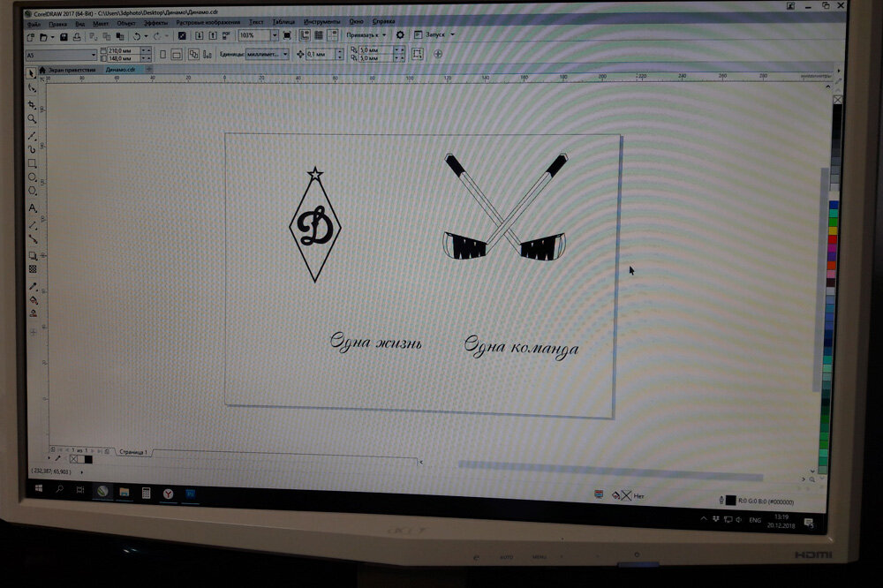Select the Interactive Fill tool
Viewport: 883px width, 588px height.
34,299
